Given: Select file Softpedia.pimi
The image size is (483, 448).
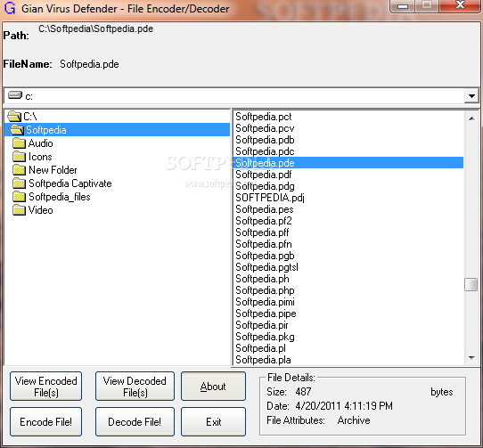Looking at the screenshot, I should pyautogui.click(x=265, y=302).
